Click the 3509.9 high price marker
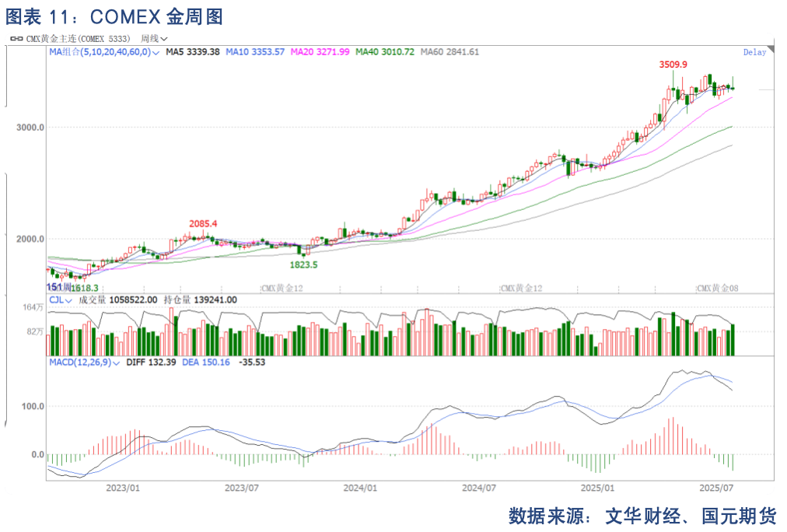 (673, 65)
